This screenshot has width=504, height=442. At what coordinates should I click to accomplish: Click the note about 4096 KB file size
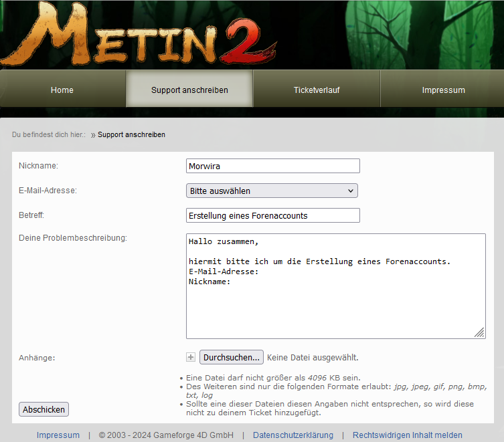(273, 378)
